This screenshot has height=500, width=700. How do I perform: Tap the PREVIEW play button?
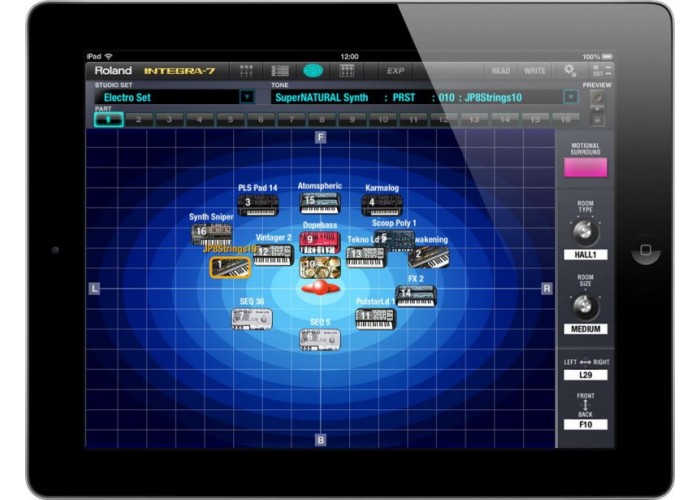pyautogui.click(x=597, y=98)
